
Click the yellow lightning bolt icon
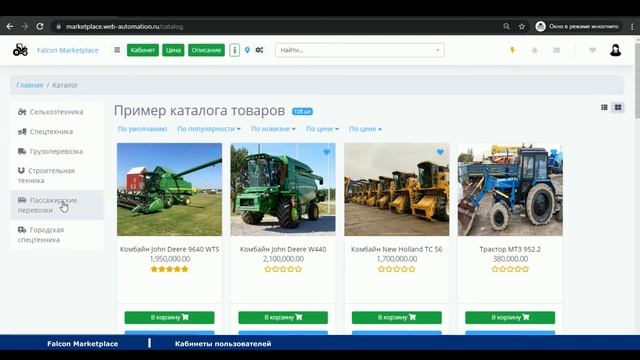[x=512, y=50]
